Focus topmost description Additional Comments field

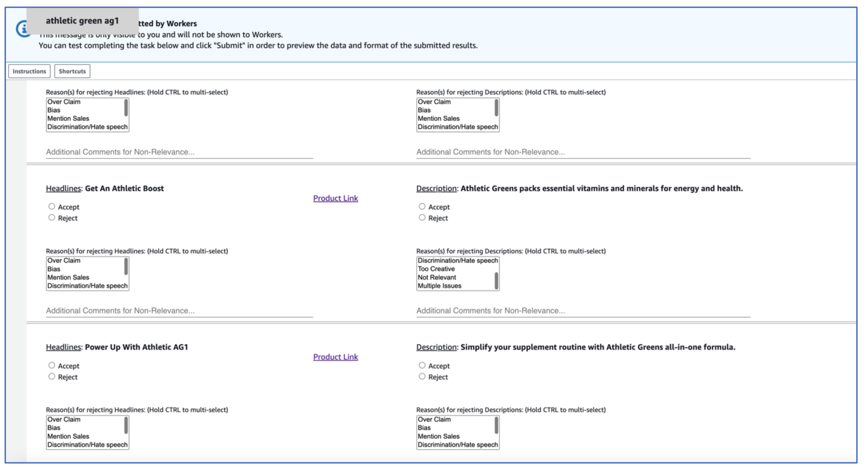583,152
